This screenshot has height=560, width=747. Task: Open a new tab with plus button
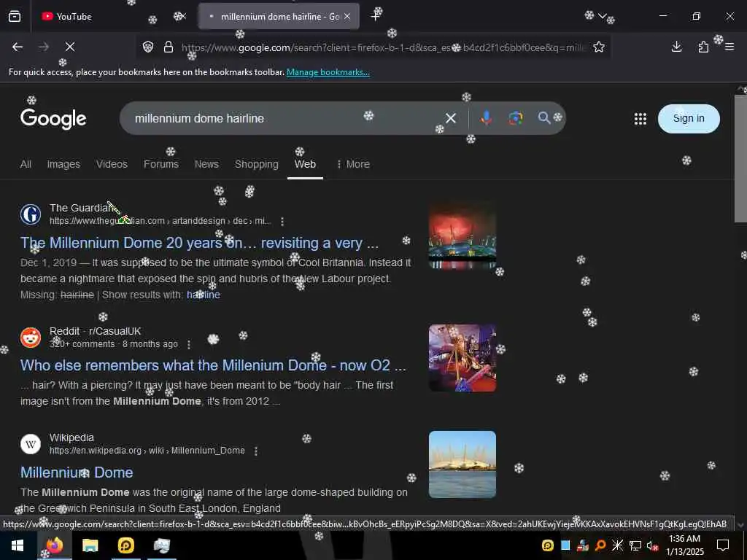point(376,17)
